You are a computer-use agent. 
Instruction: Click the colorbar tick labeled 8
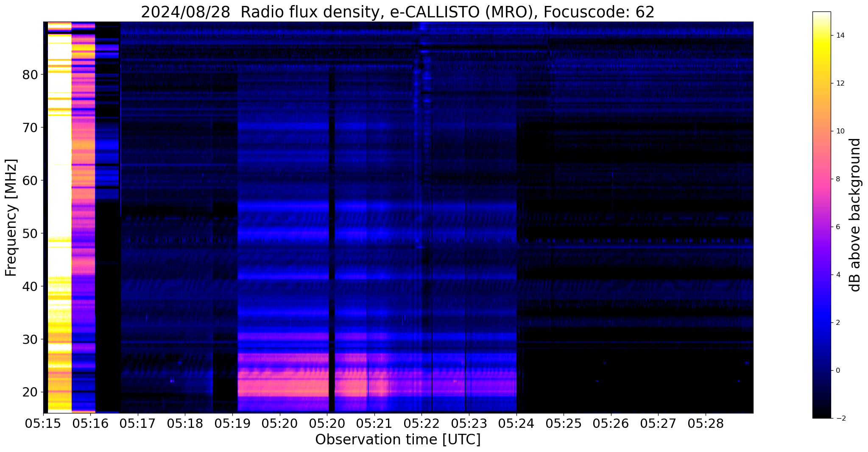(x=837, y=179)
